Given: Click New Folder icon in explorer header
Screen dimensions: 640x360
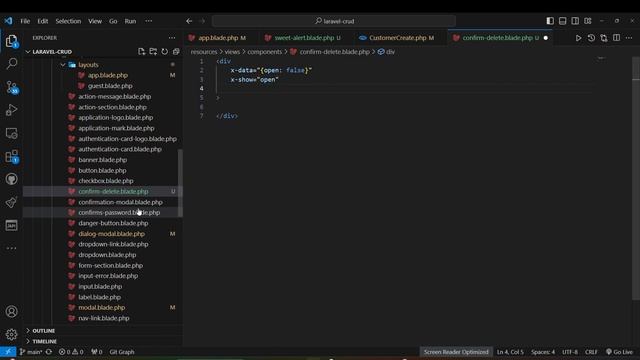Looking at the screenshot, I should point(153,52).
